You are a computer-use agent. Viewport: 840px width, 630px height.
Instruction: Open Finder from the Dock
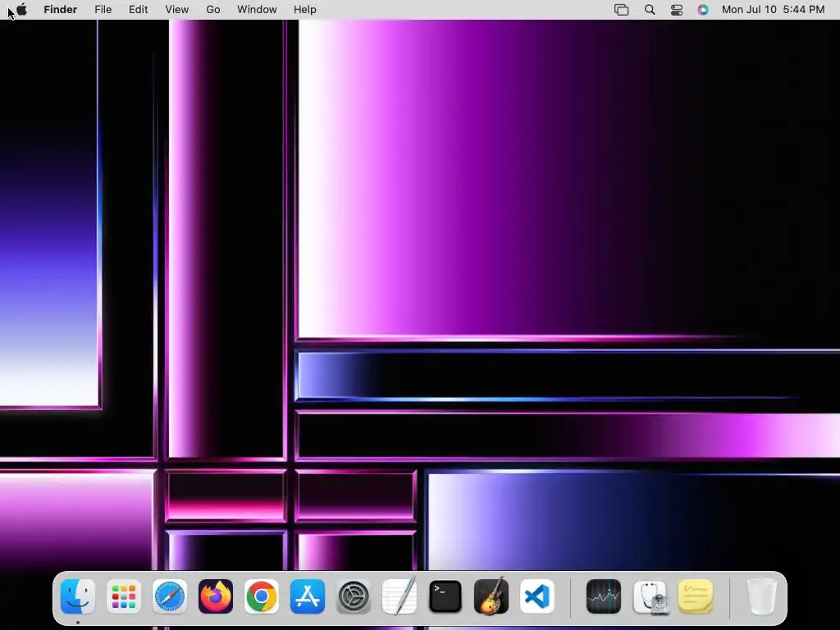78,596
